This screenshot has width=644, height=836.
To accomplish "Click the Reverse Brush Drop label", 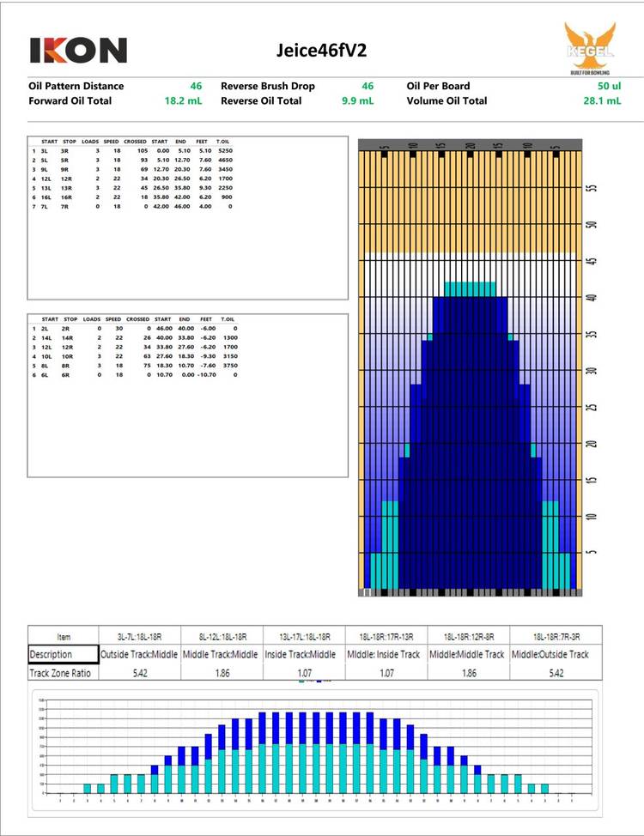I will 267,86.
